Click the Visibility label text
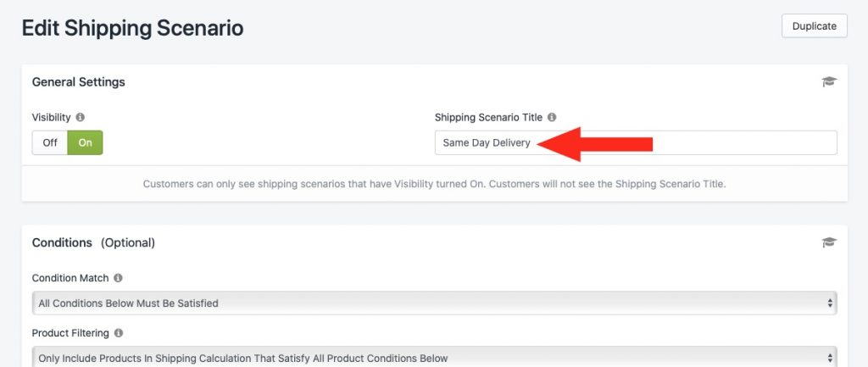Viewport: 868px width, 367px height. 52,117
